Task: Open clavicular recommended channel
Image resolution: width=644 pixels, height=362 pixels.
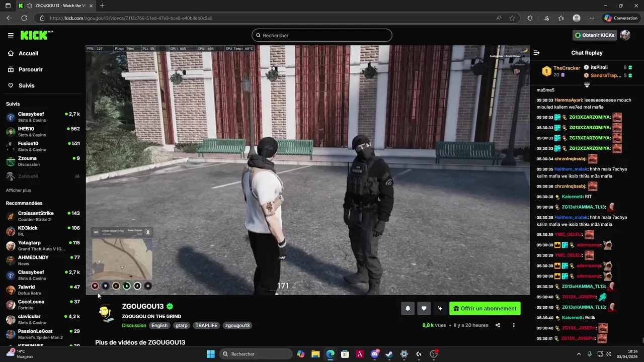Action: pyautogui.click(x=43, y=319)
